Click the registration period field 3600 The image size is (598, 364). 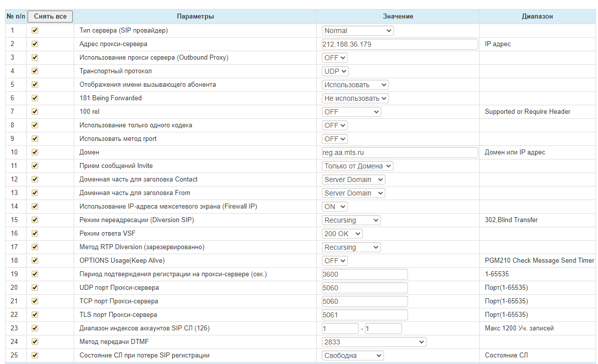click(x=364, y=274)
